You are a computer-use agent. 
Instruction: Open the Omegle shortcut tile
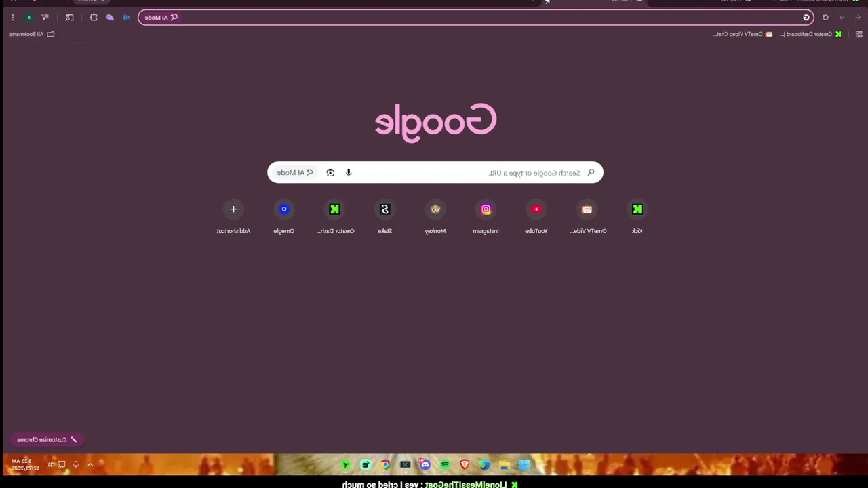tap(284, 216)
